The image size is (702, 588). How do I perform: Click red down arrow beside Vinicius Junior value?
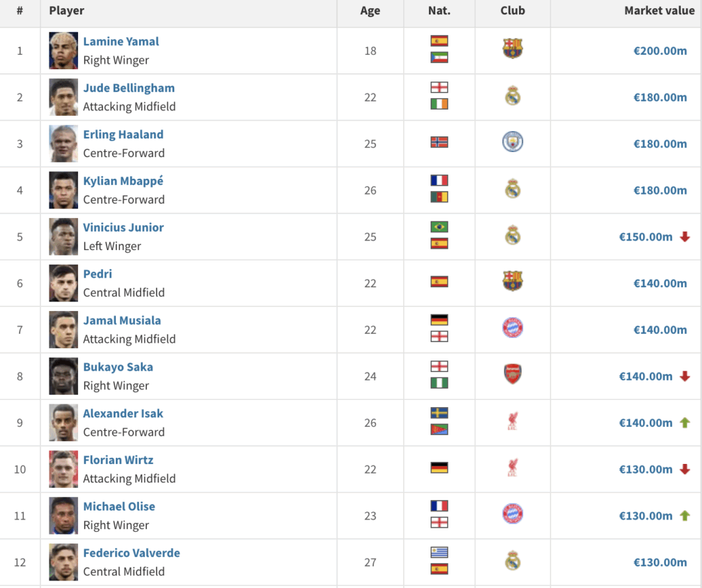pyautogui.click(x=684, y=237)
